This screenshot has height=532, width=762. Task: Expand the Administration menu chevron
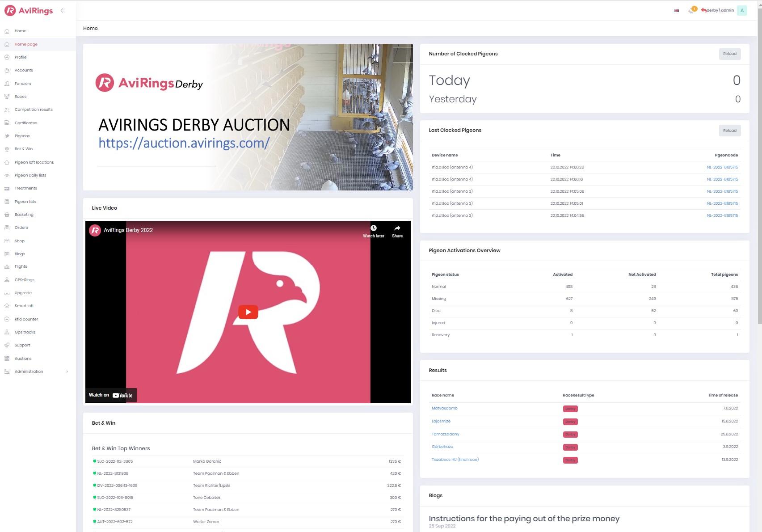coord(67,372)
